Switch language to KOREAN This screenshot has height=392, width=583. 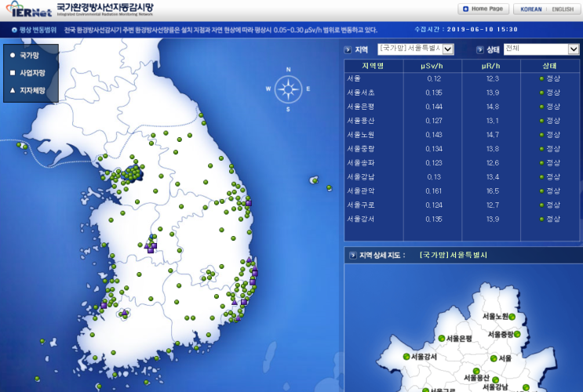pyautogui.click(x=531, y=9)
